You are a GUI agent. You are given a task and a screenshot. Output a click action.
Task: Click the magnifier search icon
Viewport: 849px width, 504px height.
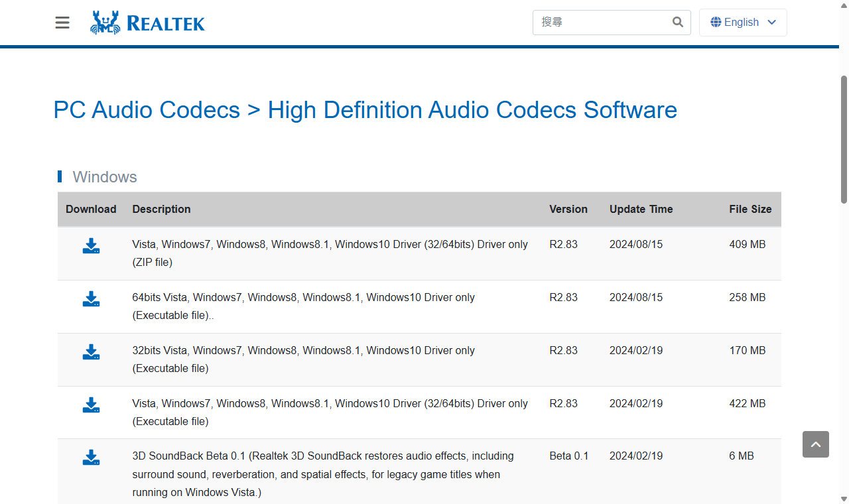[x=677, y=22]
